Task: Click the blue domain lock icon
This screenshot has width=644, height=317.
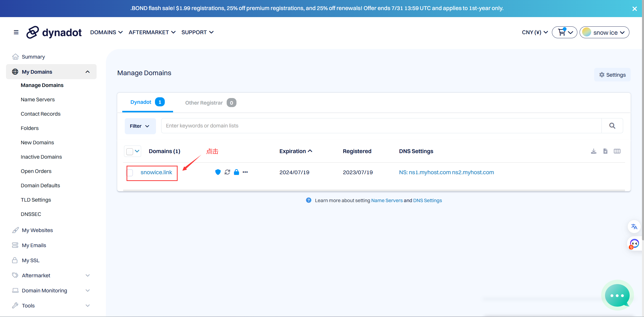Action: [x=236, y=172]
